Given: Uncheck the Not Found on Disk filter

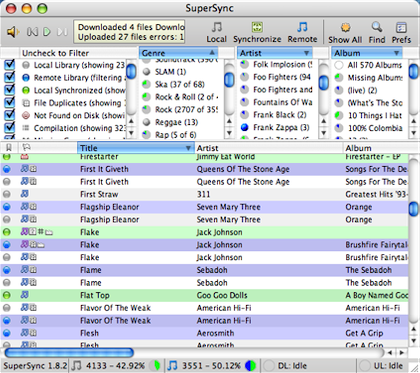Looking at the screenshot, I should coord(9,115).
